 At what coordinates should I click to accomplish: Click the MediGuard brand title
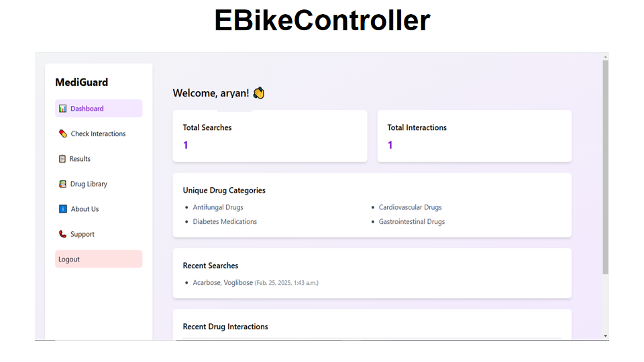tap(82, 82)
